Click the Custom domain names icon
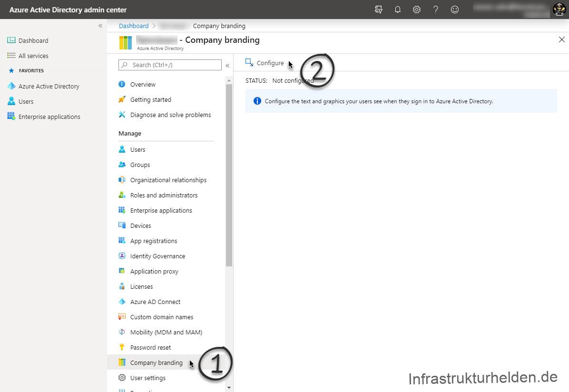The width and height of the screenshot is (569, 392). pos(122,316)
